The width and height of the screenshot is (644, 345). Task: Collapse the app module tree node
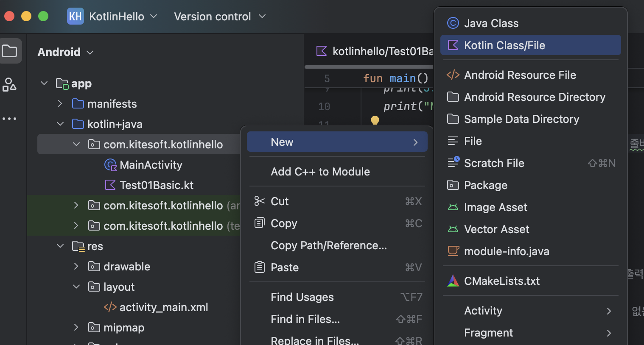tap(44, 83)
